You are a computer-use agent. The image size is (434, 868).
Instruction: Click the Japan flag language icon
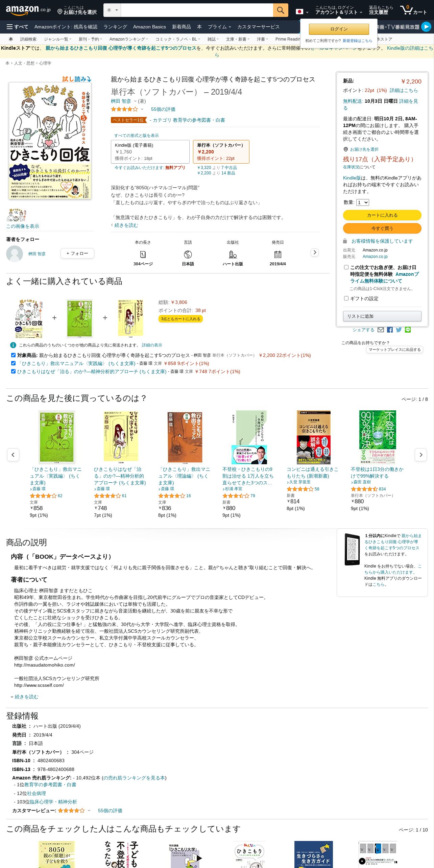[x=299, y=11]
